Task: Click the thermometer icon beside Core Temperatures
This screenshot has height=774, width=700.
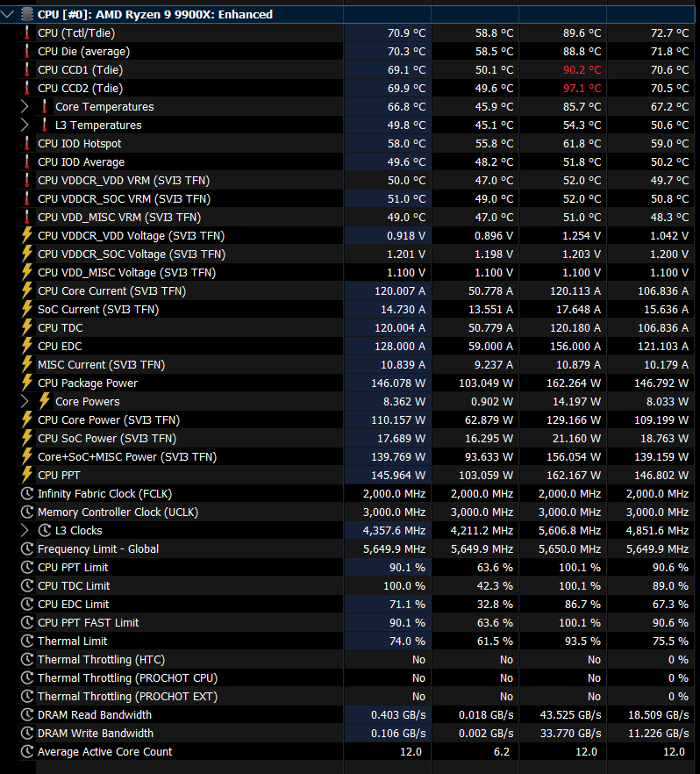Action: pos(45,107)
